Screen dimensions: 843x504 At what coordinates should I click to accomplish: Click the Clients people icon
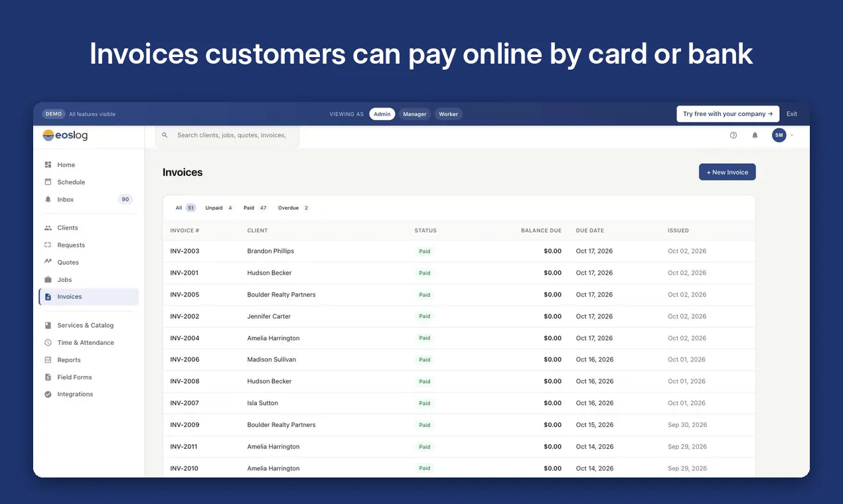48,227
